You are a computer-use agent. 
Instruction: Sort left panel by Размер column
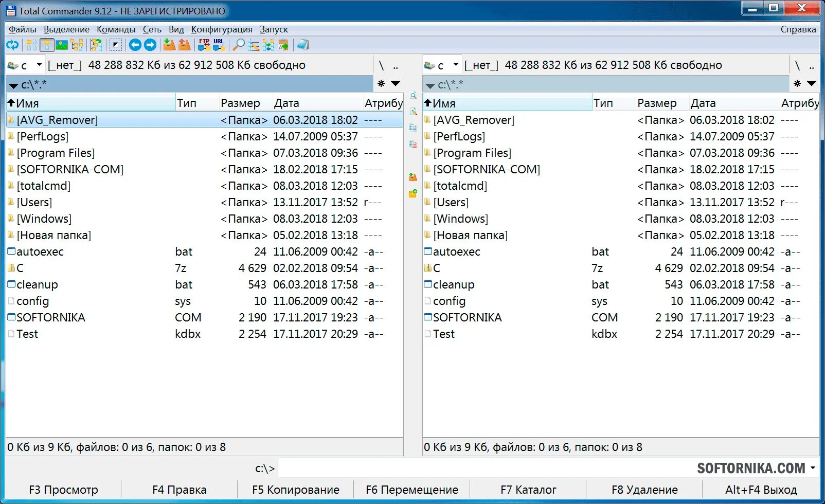tap(245, 103)
